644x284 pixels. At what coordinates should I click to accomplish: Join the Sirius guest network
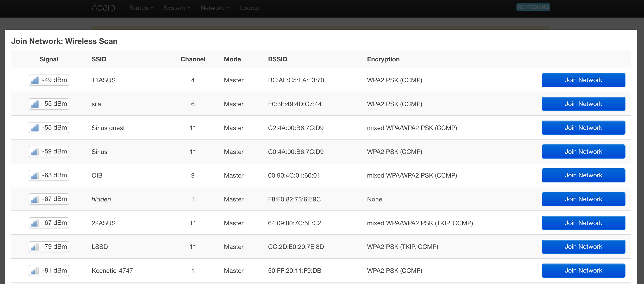[x=583, y=128]
